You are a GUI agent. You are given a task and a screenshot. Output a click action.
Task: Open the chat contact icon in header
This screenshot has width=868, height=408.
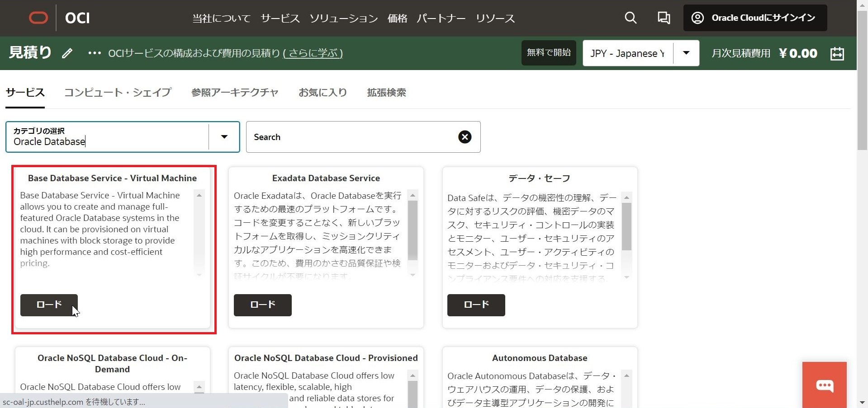(x=664, y=18)
